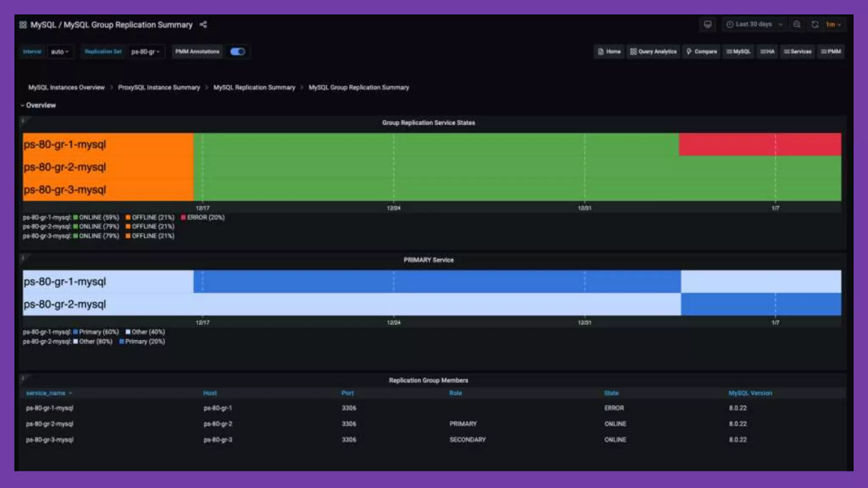Viewport: 868px width, 488px height.
Task: Click the zoom out time range icon
Action: point(797,25)
